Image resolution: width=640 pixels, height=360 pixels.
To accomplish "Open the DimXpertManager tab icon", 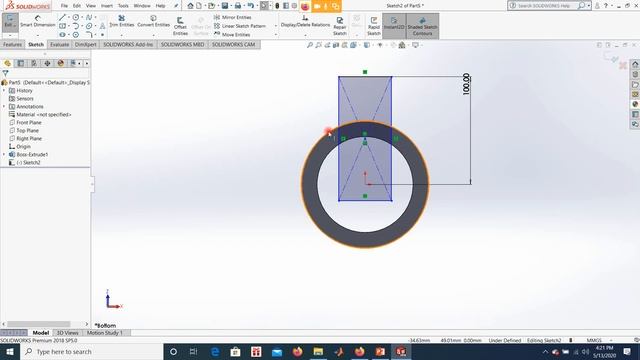I will [x=47, y=63].
